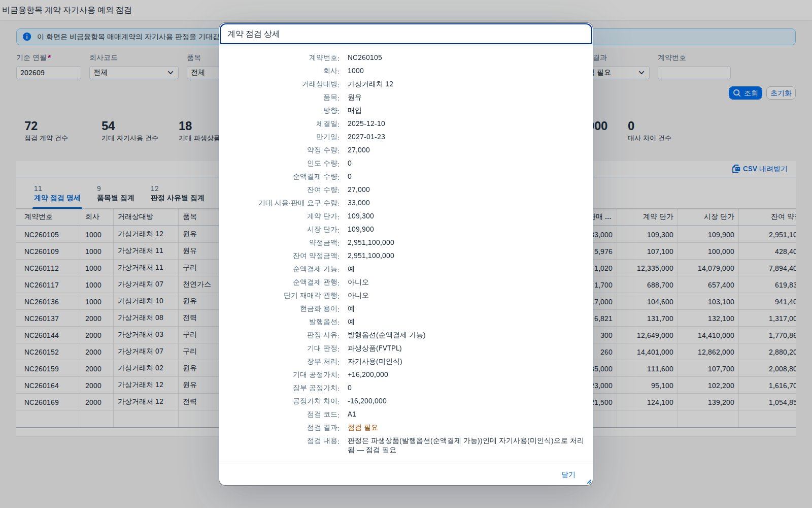Viewport: 812px width, 508px height.
Task: Click the 천연가스 cell in the table
Action: click(197, 284)
